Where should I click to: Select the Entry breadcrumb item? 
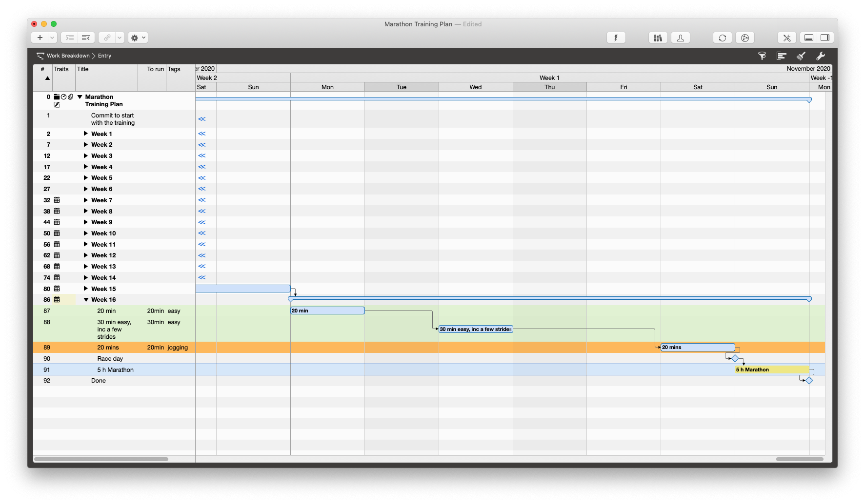click(x=104, y=56)
